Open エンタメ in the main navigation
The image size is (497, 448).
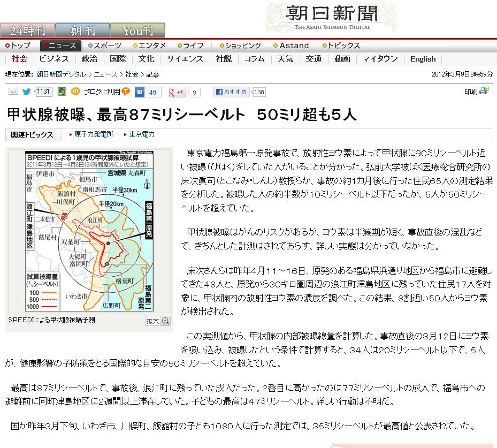(x=150, y=45)
